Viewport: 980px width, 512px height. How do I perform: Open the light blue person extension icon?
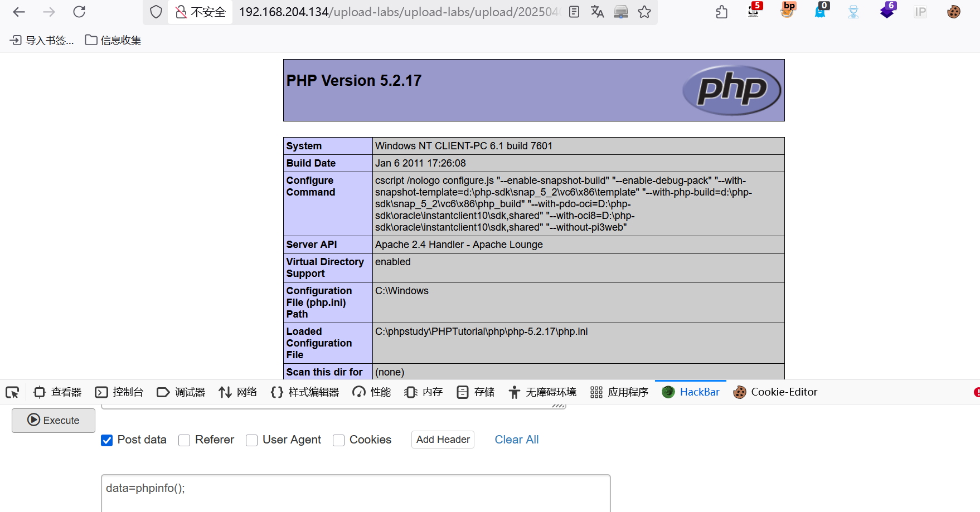tap(853, 12)
